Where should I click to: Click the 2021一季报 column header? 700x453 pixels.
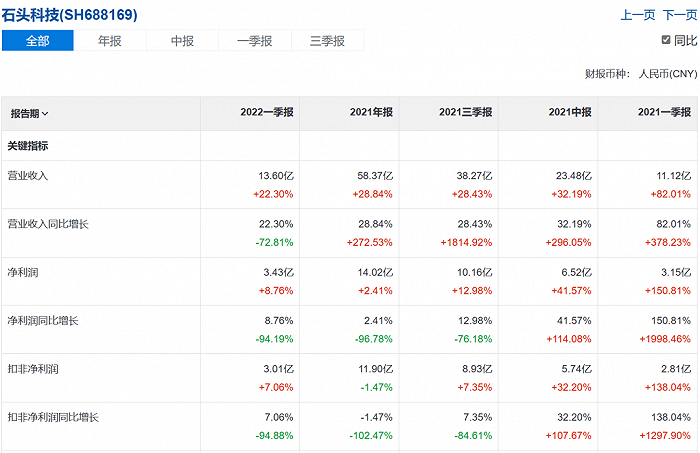pos(664,112)
